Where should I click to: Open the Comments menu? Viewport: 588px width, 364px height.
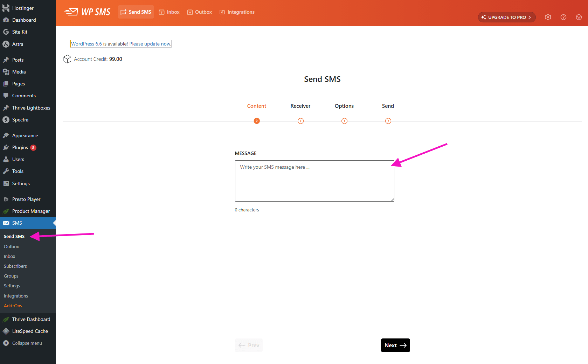click(28, 96)
